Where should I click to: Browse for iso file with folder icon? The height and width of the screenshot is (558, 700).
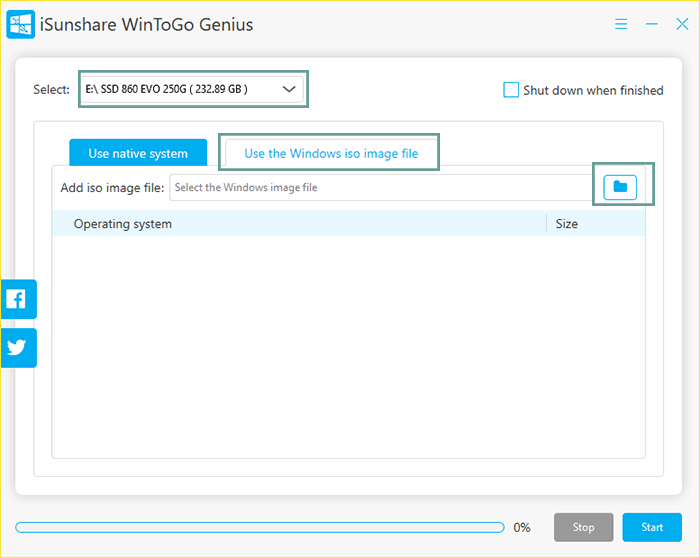(620, 187)
